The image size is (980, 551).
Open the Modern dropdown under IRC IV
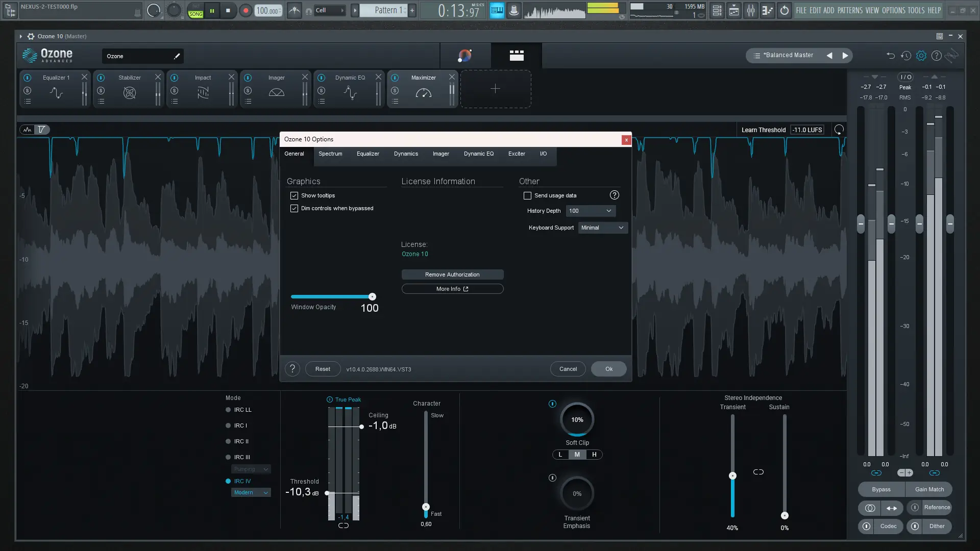(x=251, y=492)
